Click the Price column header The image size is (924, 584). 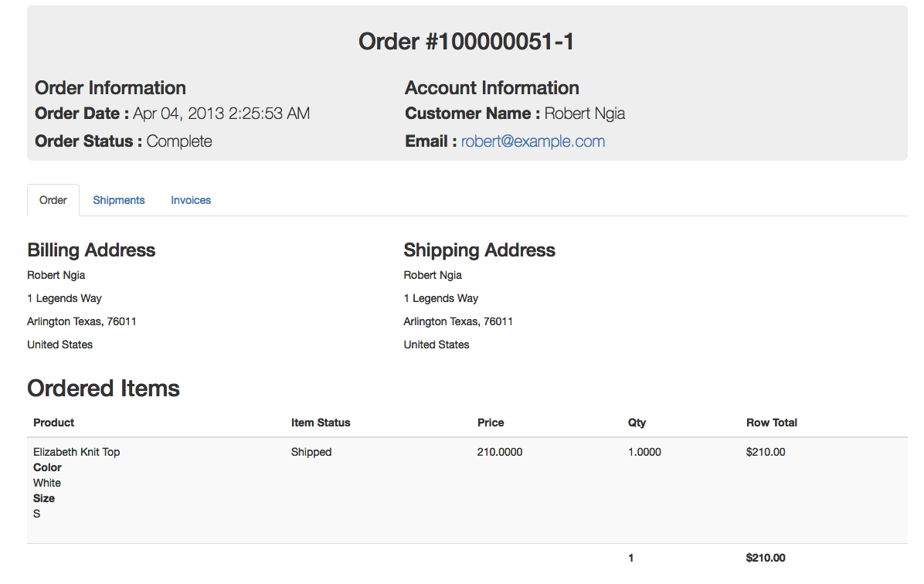click(491, 423)
